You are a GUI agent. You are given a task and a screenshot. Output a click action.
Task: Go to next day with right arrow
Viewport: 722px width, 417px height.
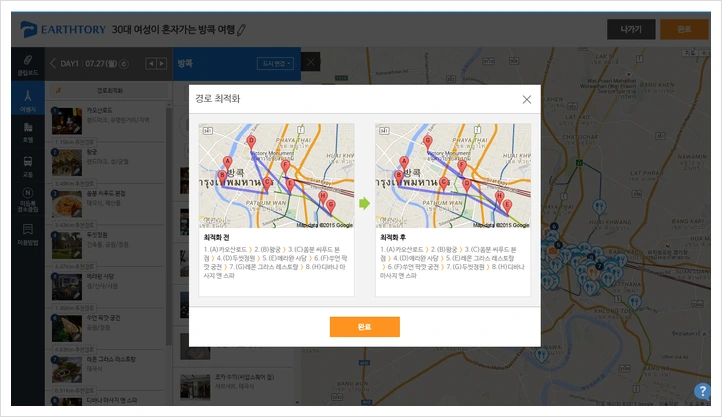pos(161,64)
